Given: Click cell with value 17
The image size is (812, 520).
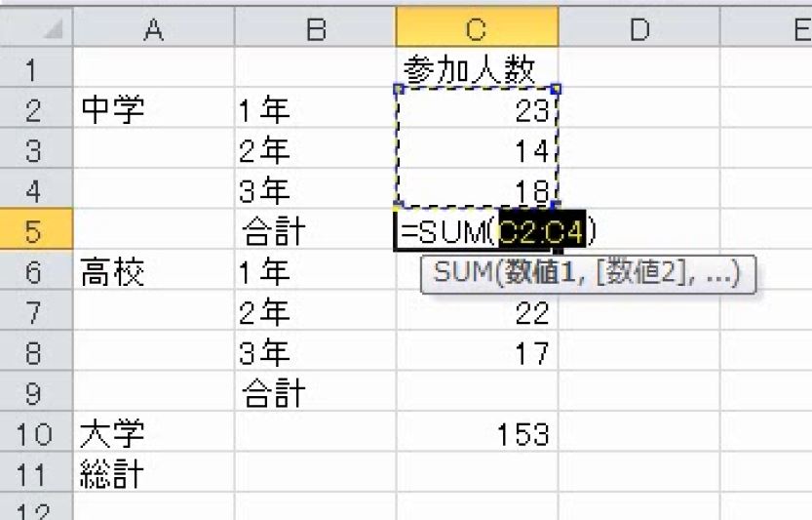Looking at the screenshot, I should pos(477,350).
